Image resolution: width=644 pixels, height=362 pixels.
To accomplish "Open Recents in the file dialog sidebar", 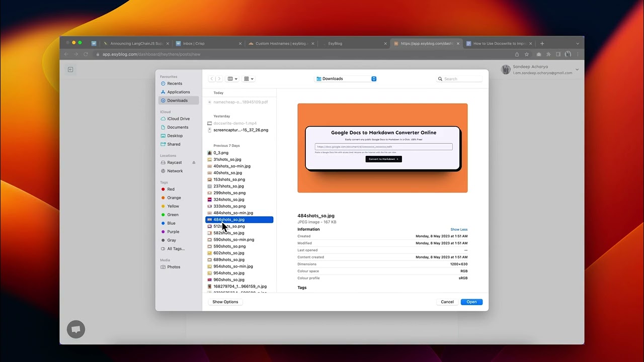I will point(174,83).
